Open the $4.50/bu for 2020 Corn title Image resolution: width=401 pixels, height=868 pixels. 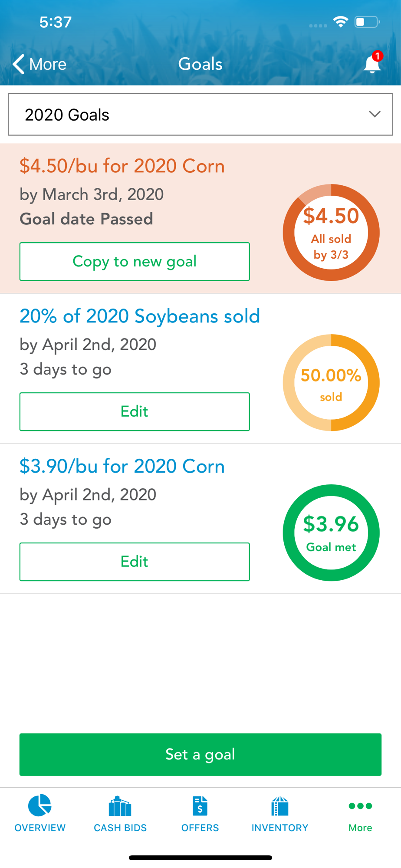click(x=122, y=166)
